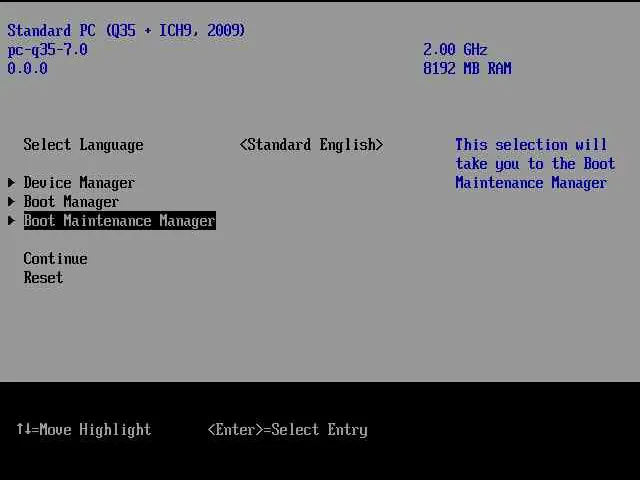The width and height of the screenshot is (640, 480).
Task: Choose the Reset option
Action: click(43, 278)
